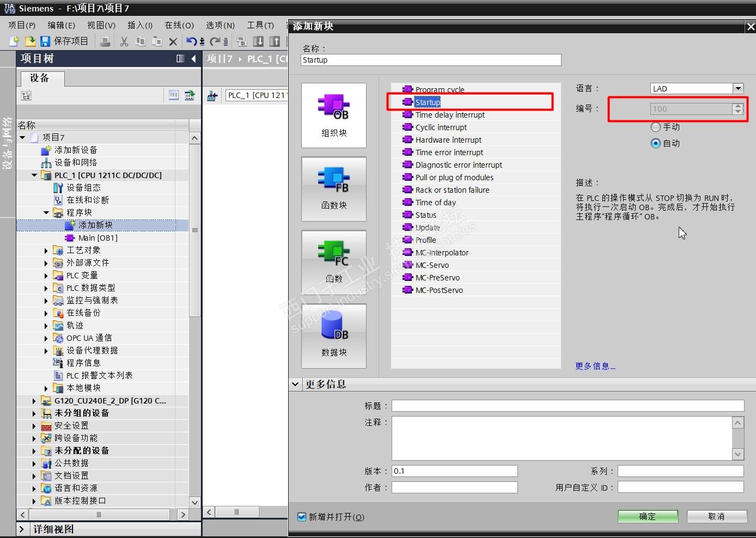Click the Download to device icon
This screenshot has height=538, width=756.
pyautogui.click(x=259, y=41)
